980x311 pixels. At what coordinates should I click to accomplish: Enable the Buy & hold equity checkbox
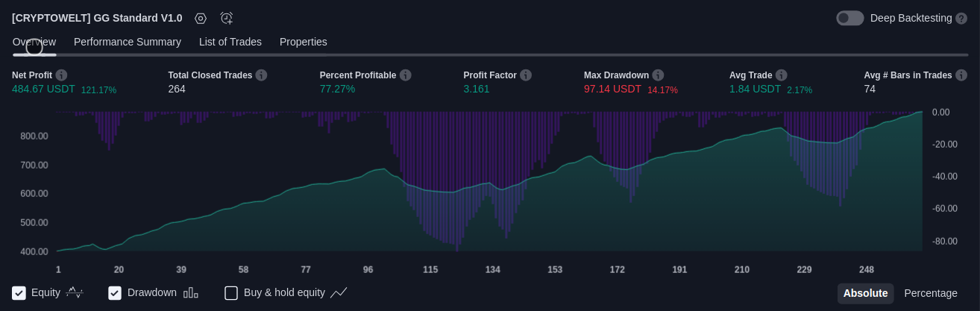click(x=231, y=293)
